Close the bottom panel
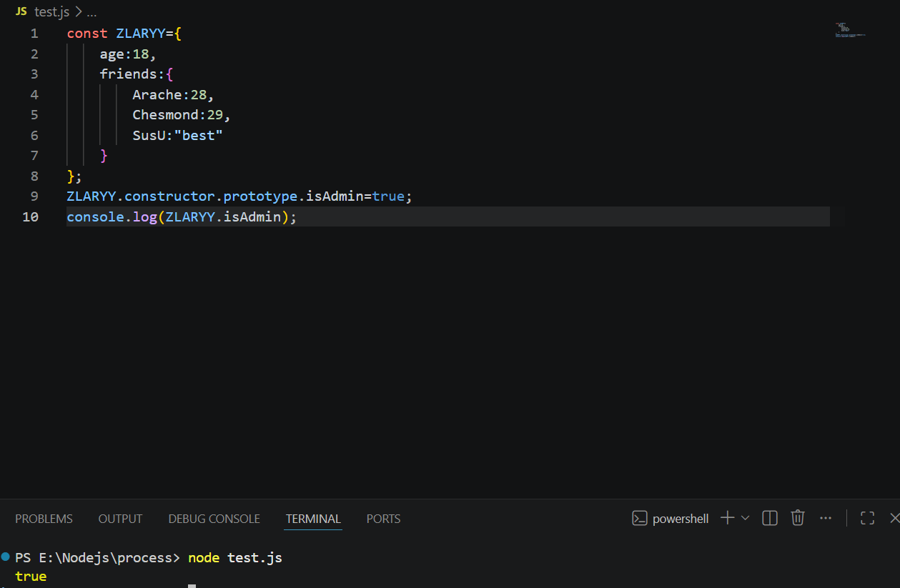The height and width of the screenshot is (588, 900). point(894,518)
